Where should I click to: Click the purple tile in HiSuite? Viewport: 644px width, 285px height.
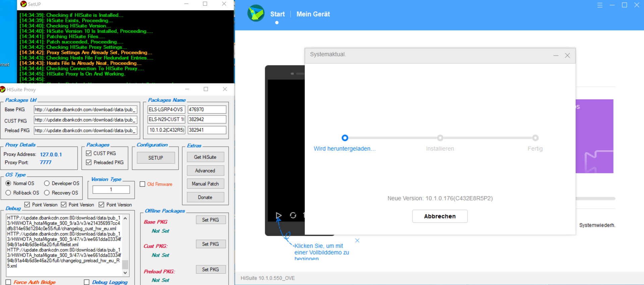coord(594,136)
